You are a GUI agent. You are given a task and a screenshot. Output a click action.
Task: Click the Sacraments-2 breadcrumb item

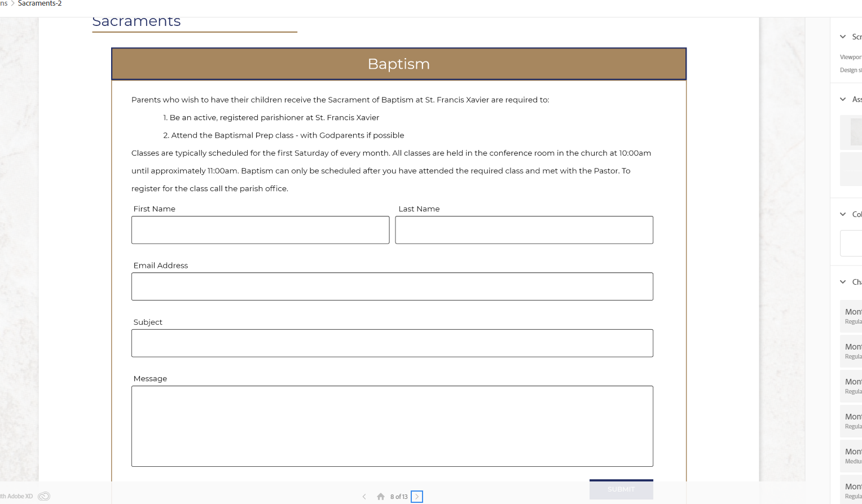[x=39, y=4]
